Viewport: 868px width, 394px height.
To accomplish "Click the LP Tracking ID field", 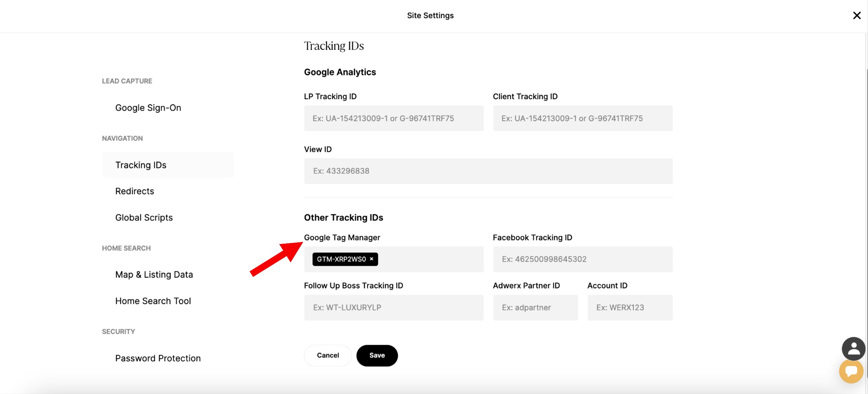I will (x=394, y=118).
